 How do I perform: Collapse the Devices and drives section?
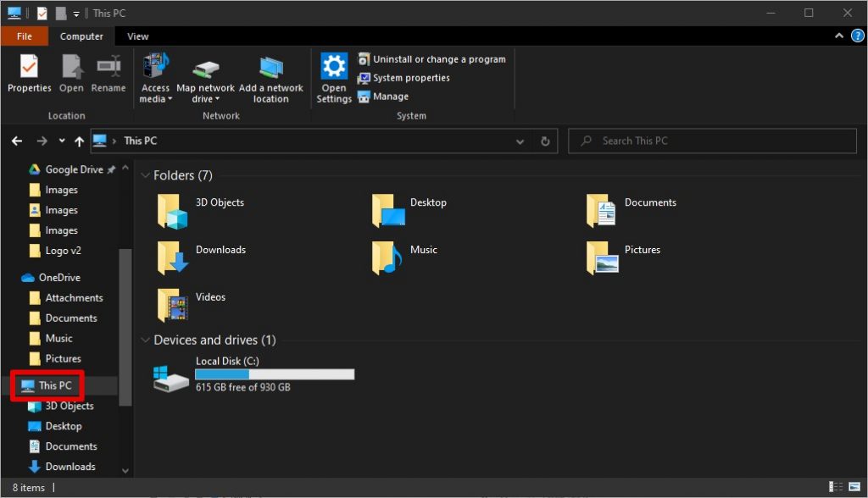pos(145,340)
